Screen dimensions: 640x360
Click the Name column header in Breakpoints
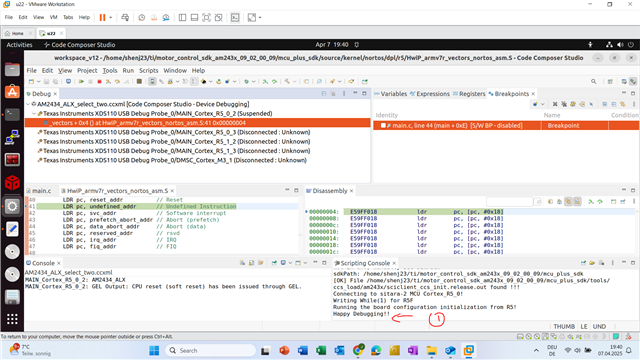(x=552, y=115)
